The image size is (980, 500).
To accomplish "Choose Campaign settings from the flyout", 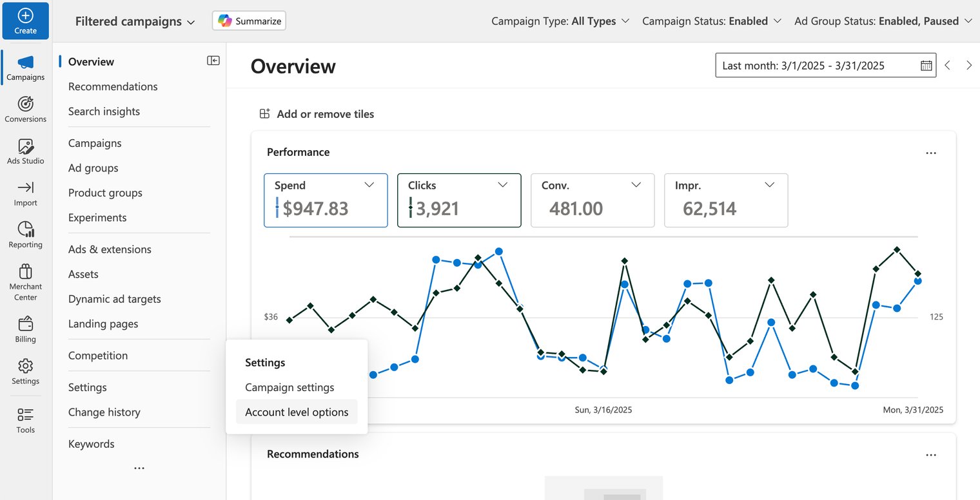I will coord(289,387).
